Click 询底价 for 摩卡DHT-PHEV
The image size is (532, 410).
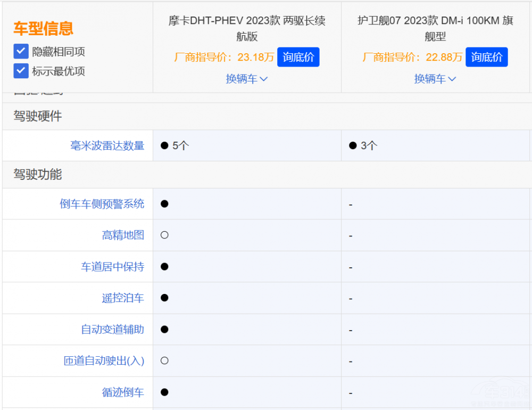[298, 57]
